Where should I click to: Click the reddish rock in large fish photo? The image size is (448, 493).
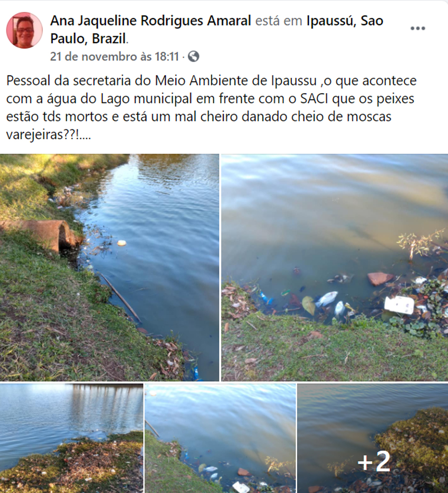click(380, 278)
